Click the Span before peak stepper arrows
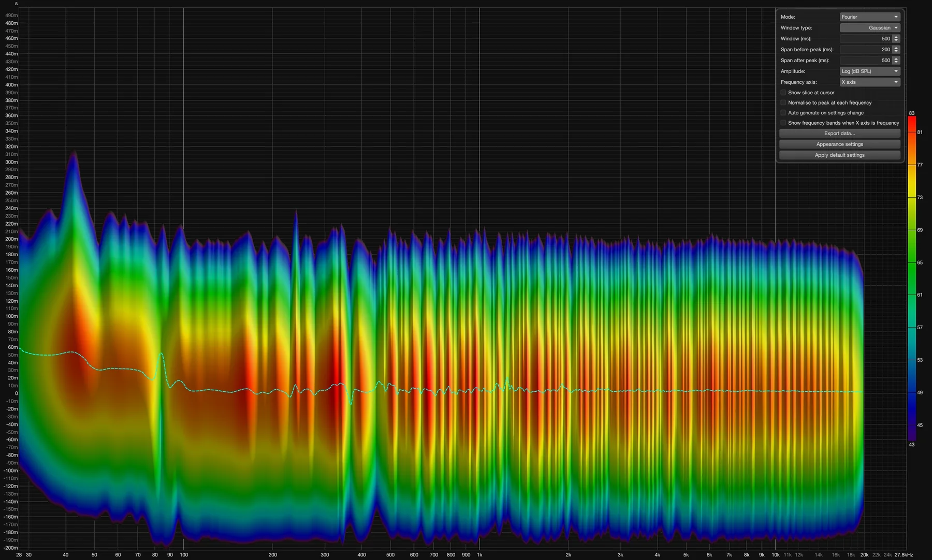The width and height of the screenshot is (932, 560). 896,50
